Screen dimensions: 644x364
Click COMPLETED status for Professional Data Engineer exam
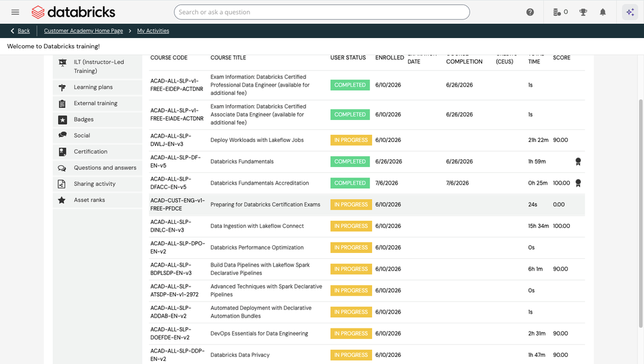pos(350,85)
